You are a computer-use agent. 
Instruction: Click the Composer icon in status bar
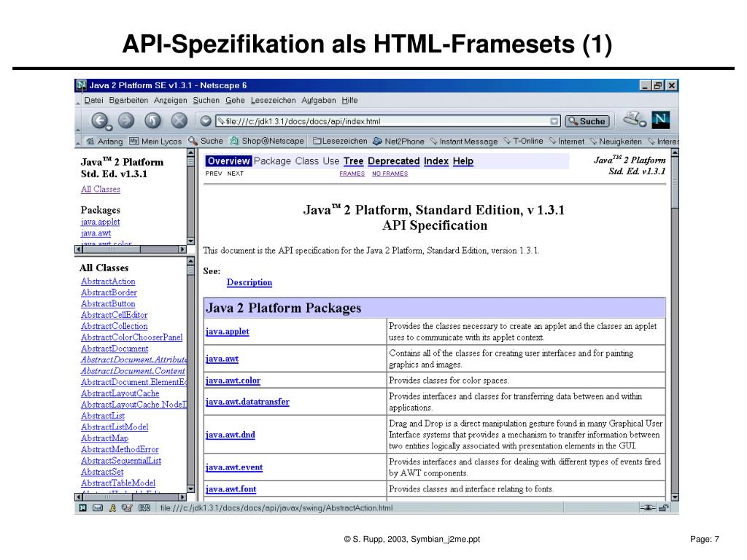tap(127, 508)
